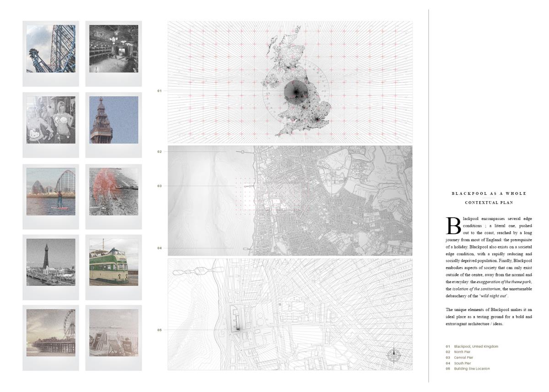
Task: Open the Ferris wheel on pier photo
Action: pyautogui.click(x=51, y=333)
